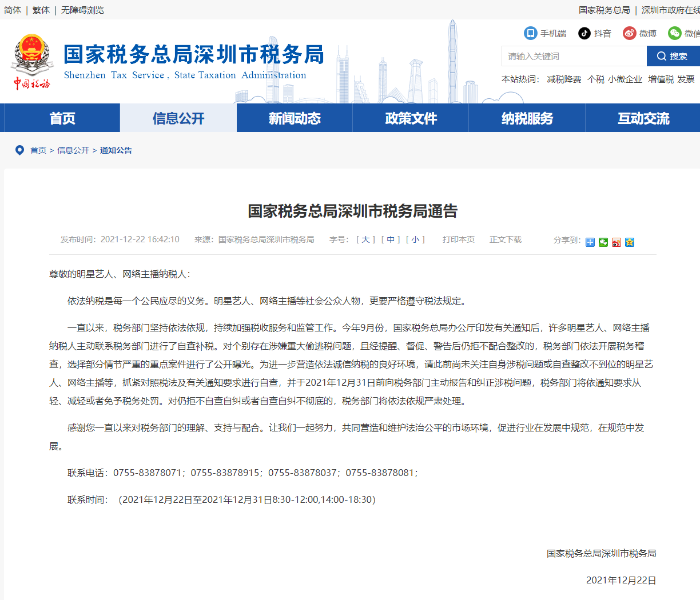Share article via green WeChat share icon
This screenshot has height=600, width=700.
603,242
